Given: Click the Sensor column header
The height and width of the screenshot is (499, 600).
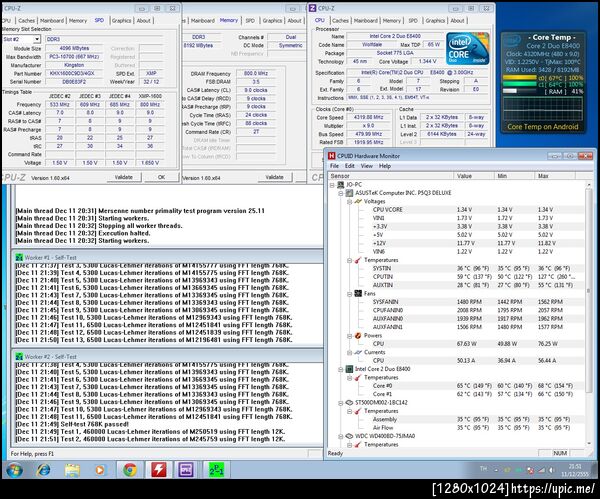Looking at the screenshot, I should pyautogui.click(x=390, y=176).
